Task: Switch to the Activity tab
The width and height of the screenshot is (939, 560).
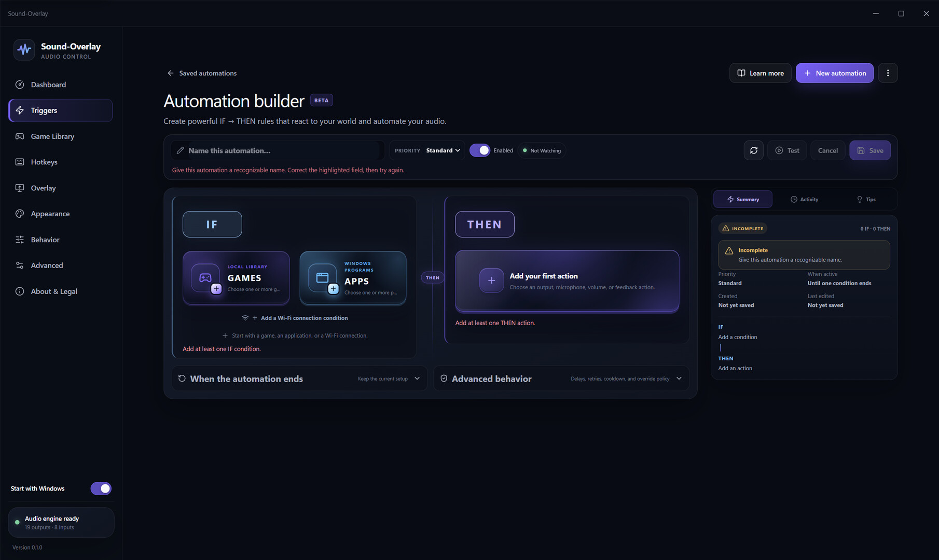Action: pos(804,199)
